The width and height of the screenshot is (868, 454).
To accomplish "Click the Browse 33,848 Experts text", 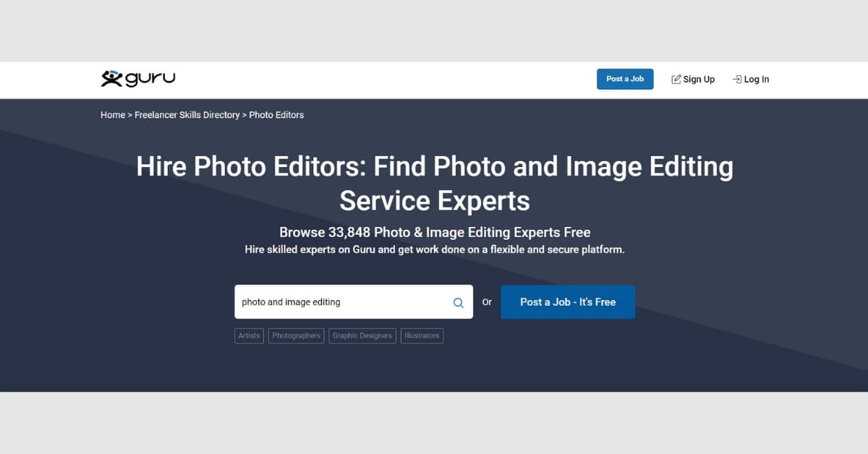I will pyautogui.click(x=435, y=232).
